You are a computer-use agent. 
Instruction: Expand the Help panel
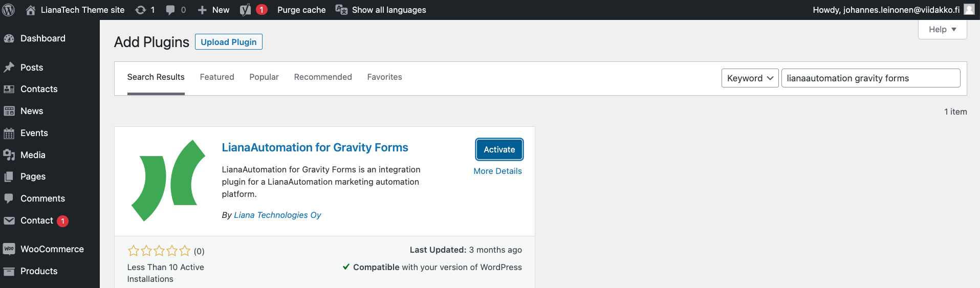pos(943,29)
